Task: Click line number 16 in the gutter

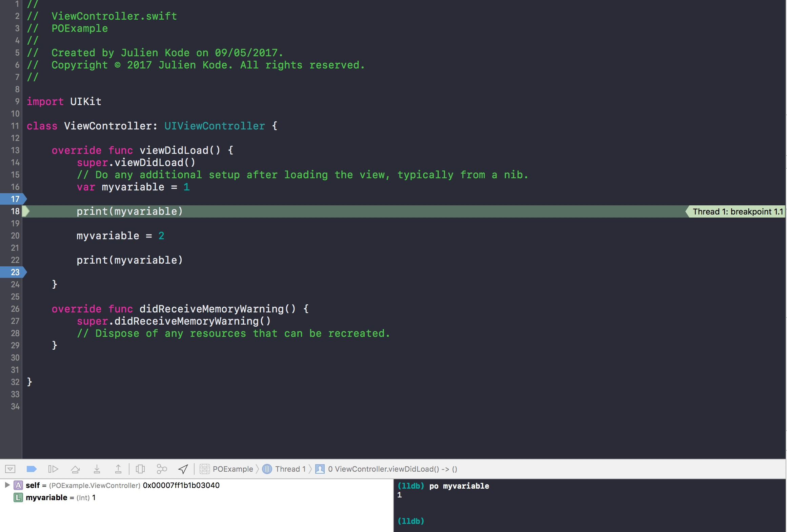Action: (15, 187)
